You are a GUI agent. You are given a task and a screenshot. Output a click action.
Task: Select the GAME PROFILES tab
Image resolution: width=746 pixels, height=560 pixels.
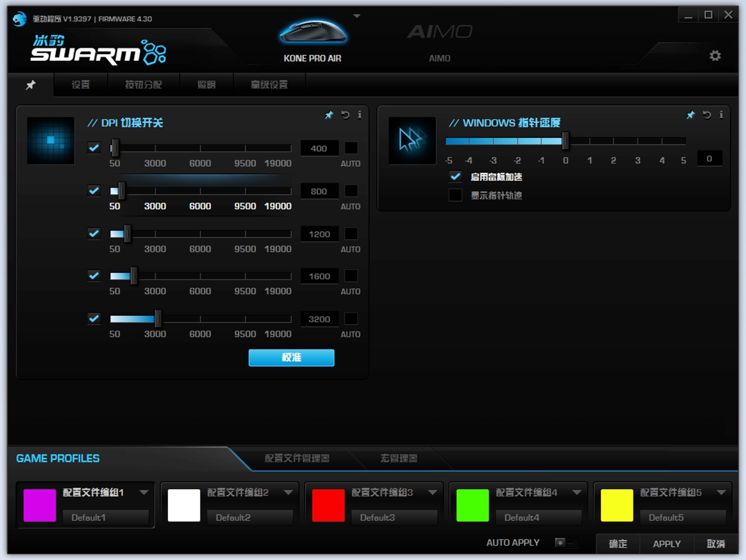[58, 458]
